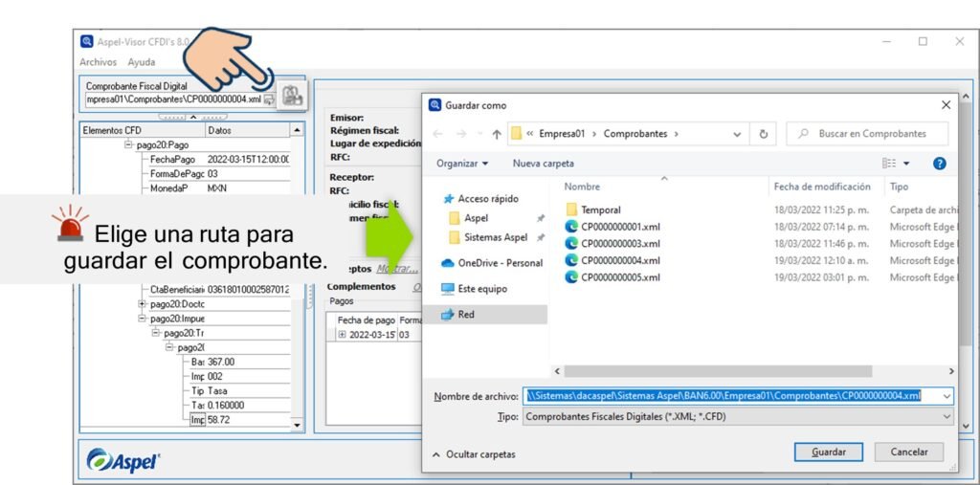Select Este equipo in navigation pane

474,289
